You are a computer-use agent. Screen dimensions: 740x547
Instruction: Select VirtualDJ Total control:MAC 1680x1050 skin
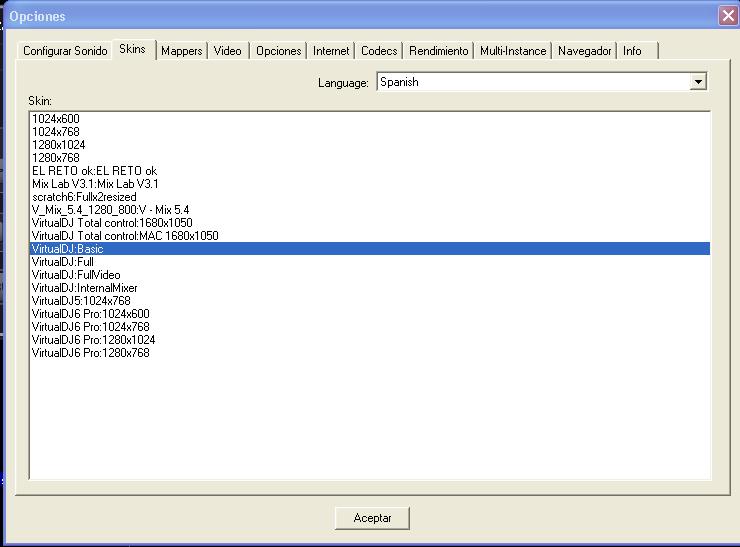pos(125,236)
